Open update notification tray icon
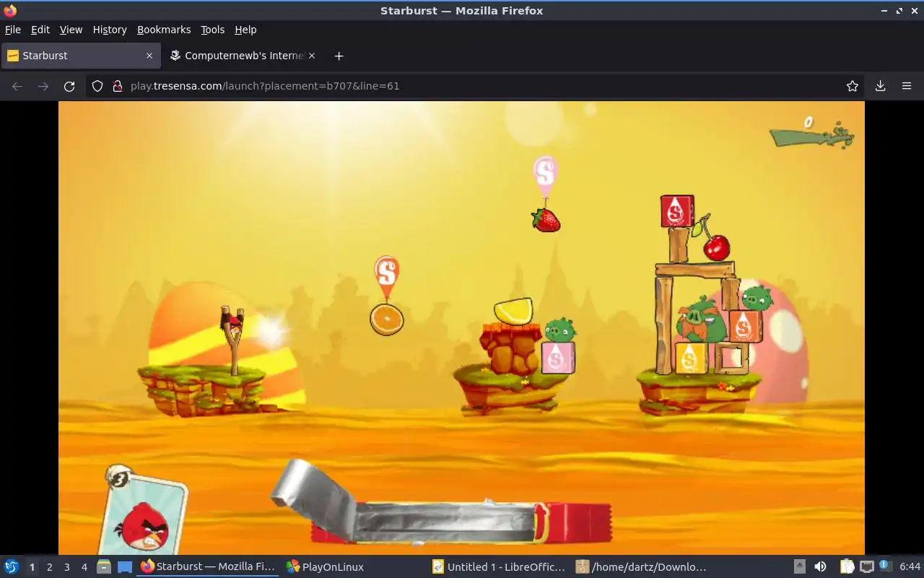Image resolution: width=924 pixels, height=578 pixels. click(886, 567)
